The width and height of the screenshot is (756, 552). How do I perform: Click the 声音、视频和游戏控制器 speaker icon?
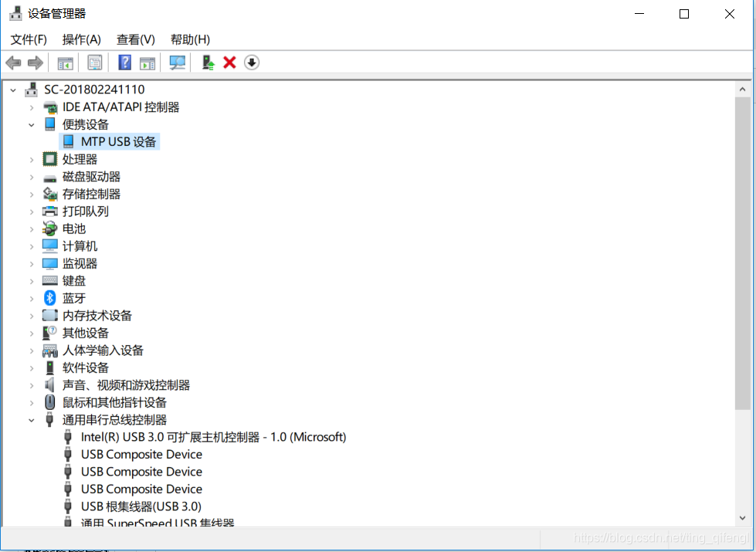pos(49,384)
